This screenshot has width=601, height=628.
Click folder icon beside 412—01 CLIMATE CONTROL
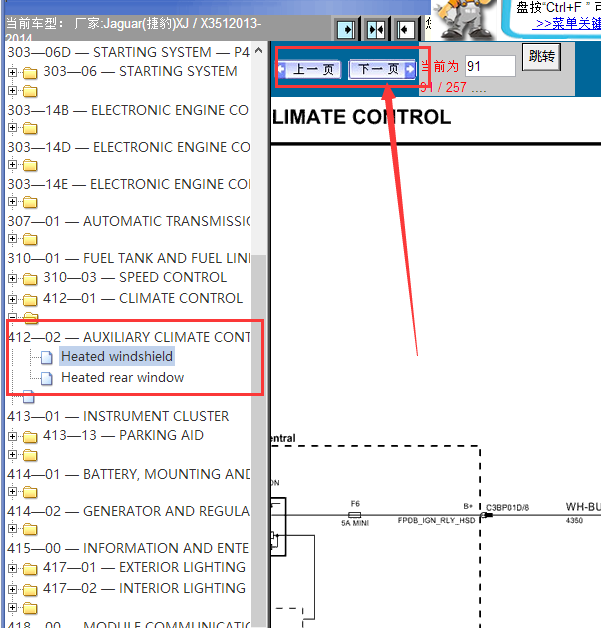coord(30,300)
